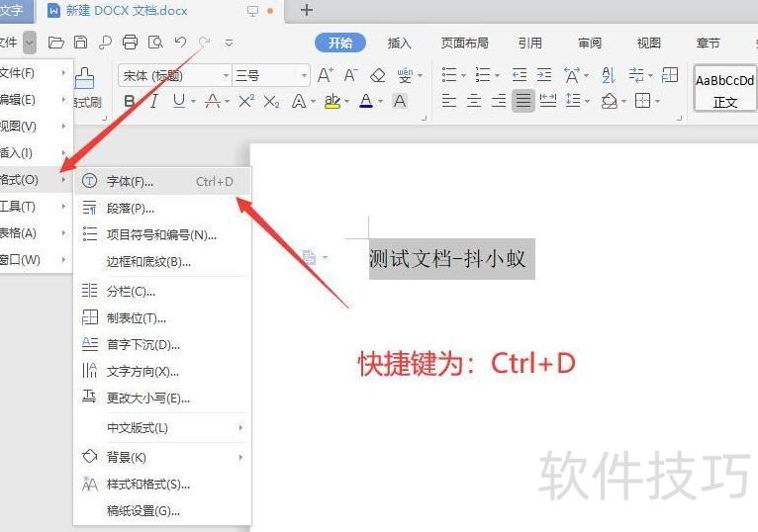Clear formatting with the eraser icon
This screenshot has width=758, height=532.
(377, 75)
